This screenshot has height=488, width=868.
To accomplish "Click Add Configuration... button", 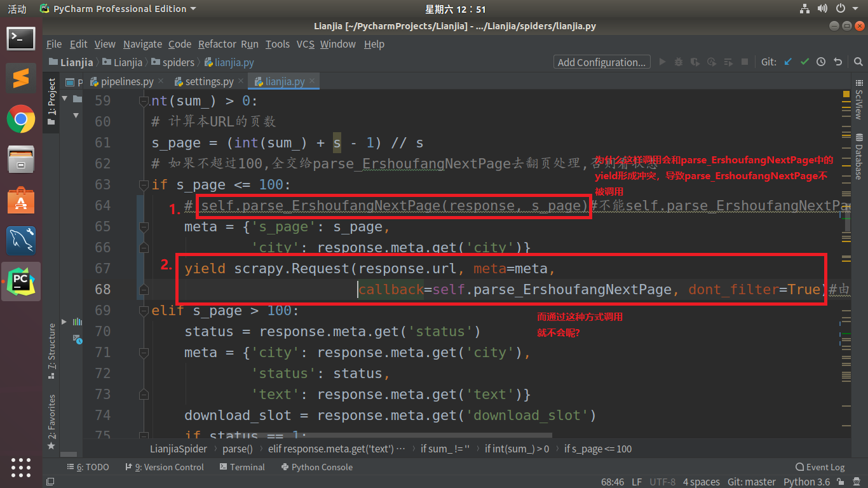I will 602,62.
